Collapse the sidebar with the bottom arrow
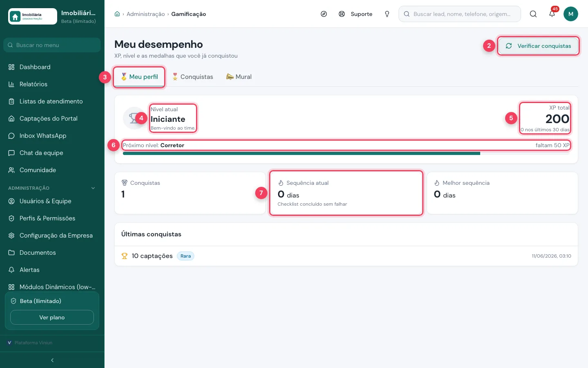Image resolution: width=588 pixels, height=368 pixels. click(x=52, y=360)
